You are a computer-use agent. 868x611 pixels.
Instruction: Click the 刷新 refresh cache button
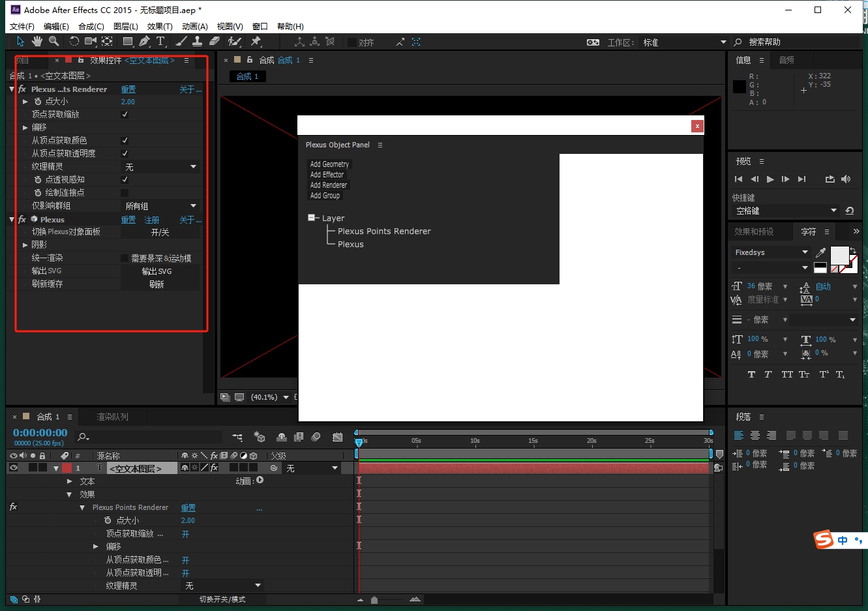click(160, 284)
